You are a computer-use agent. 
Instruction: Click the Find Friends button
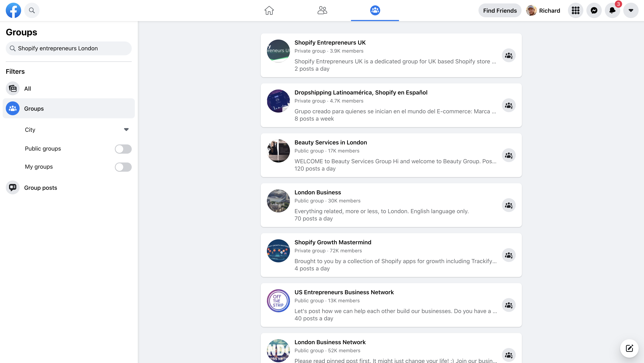point(500,11)
